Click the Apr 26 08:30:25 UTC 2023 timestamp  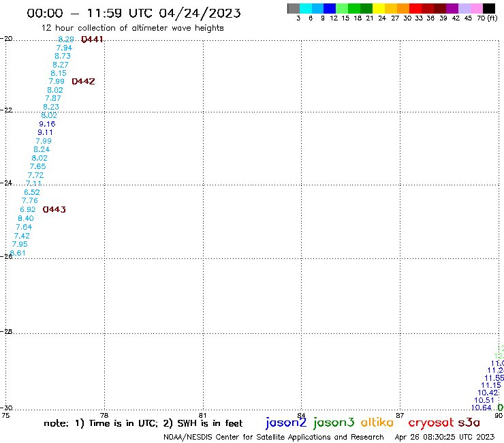[x=445, y=437]
